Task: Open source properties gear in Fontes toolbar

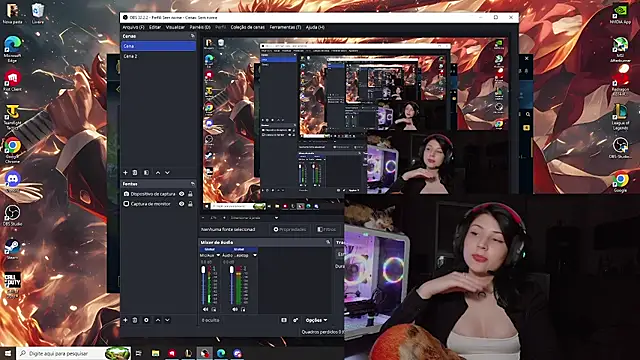Action: click(146, 320)
